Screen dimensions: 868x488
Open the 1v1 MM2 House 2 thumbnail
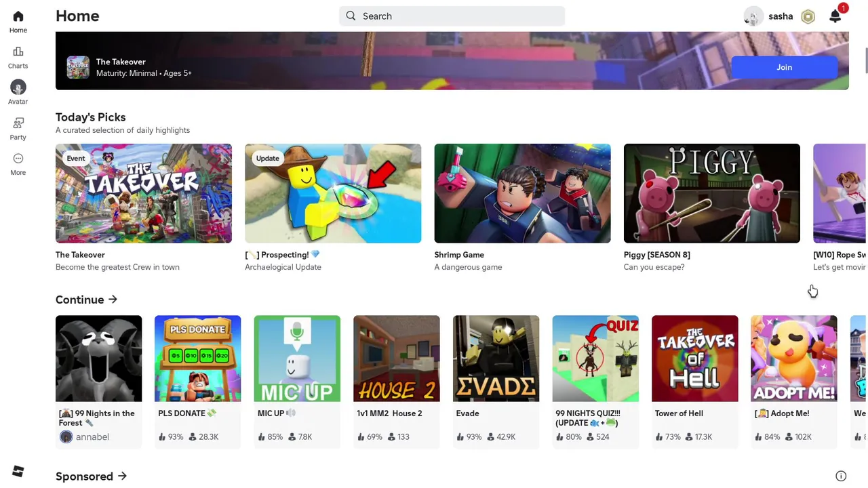[x=397, y=359]
